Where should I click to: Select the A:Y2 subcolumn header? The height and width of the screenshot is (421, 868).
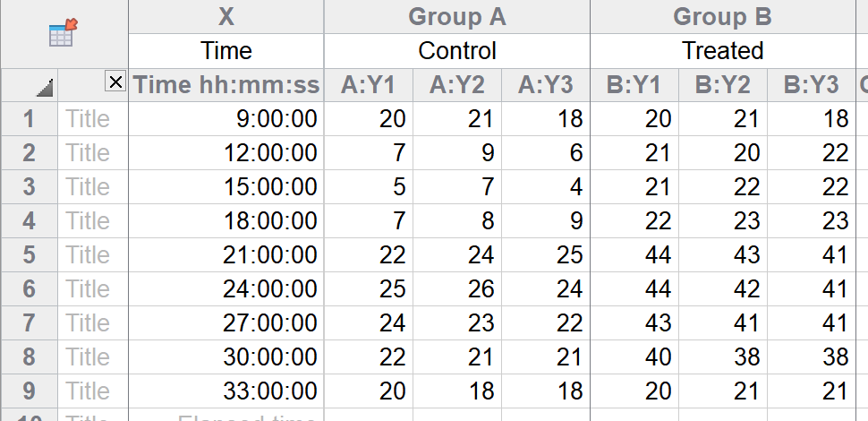[456, 85]
